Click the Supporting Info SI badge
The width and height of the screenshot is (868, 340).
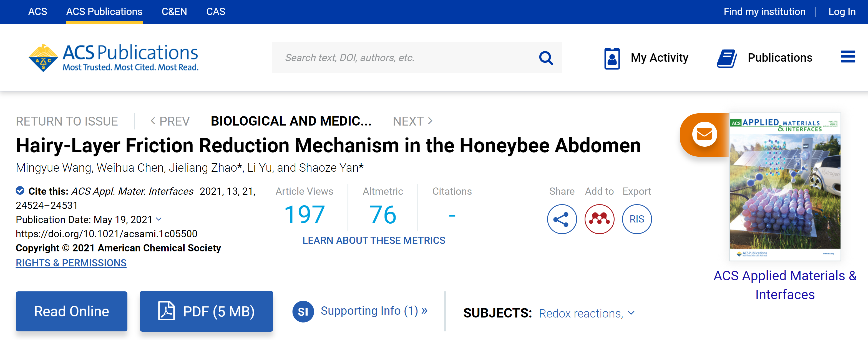pyautogui.click(x=303, y=311)
